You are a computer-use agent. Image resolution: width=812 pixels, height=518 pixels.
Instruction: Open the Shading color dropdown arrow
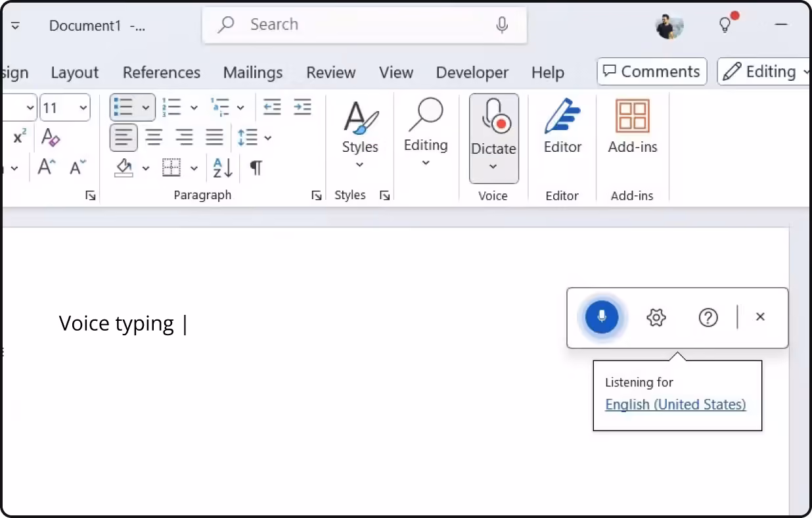click(x=146, y=168)
